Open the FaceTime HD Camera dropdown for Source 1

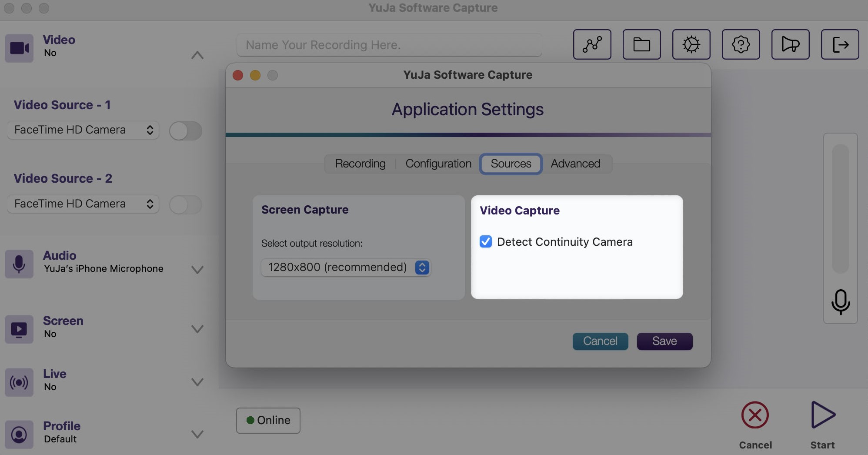coord(83,130)
